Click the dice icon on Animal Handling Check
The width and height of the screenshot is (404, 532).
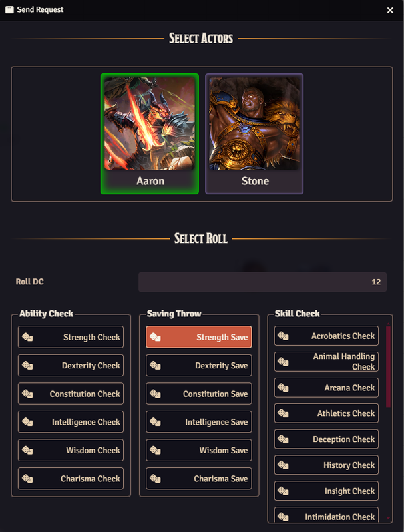283,362
